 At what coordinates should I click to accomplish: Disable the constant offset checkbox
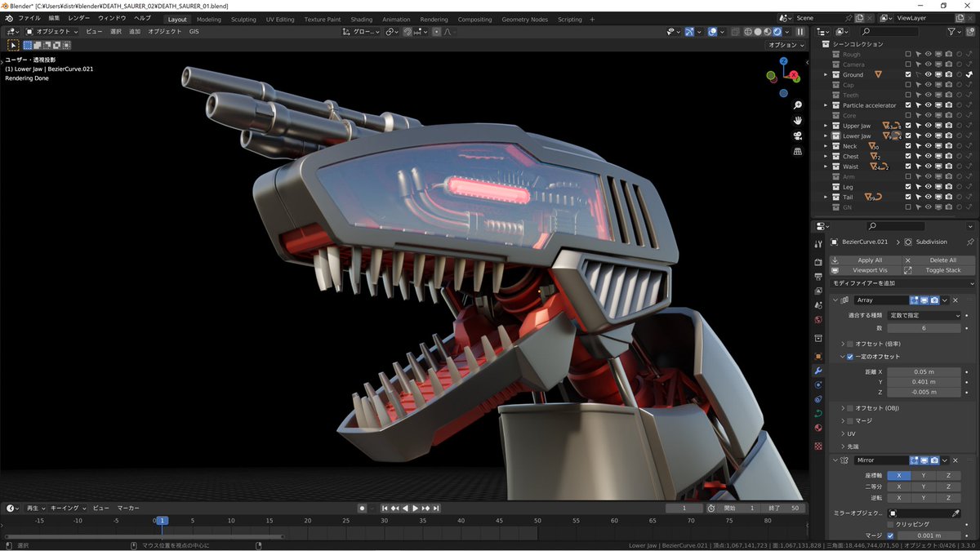click(850, 357)
